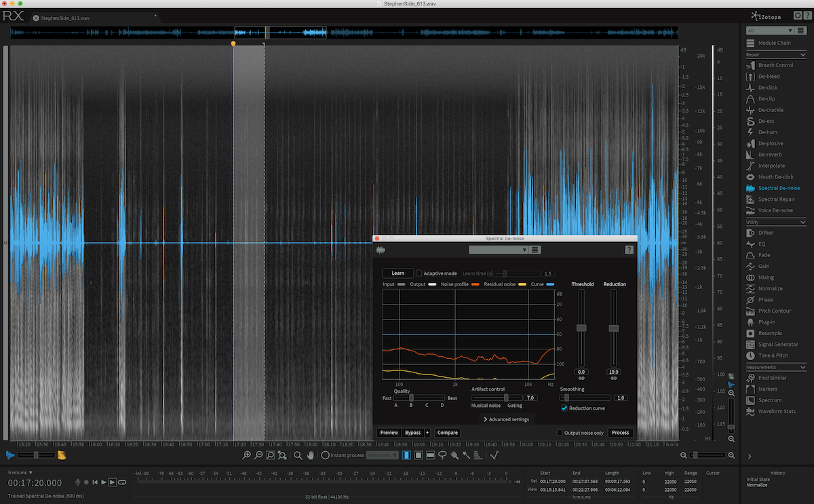Viewport: 814px width, 504px height.
Task: Collapse the Measurements section
Action: pyautogui.click(x=804, y=367)
